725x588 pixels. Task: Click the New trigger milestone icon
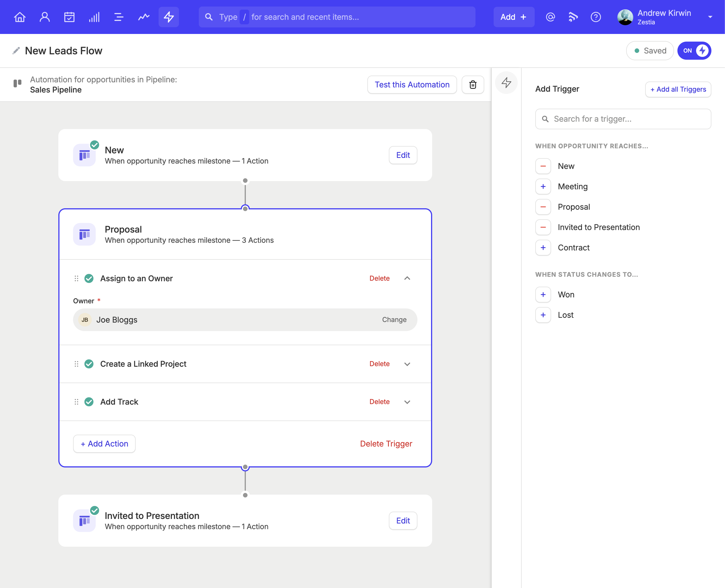pos(84,155)
